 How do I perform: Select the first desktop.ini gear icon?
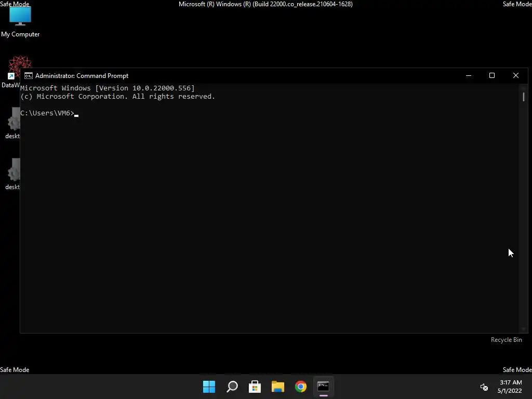(x=14, y=123)
